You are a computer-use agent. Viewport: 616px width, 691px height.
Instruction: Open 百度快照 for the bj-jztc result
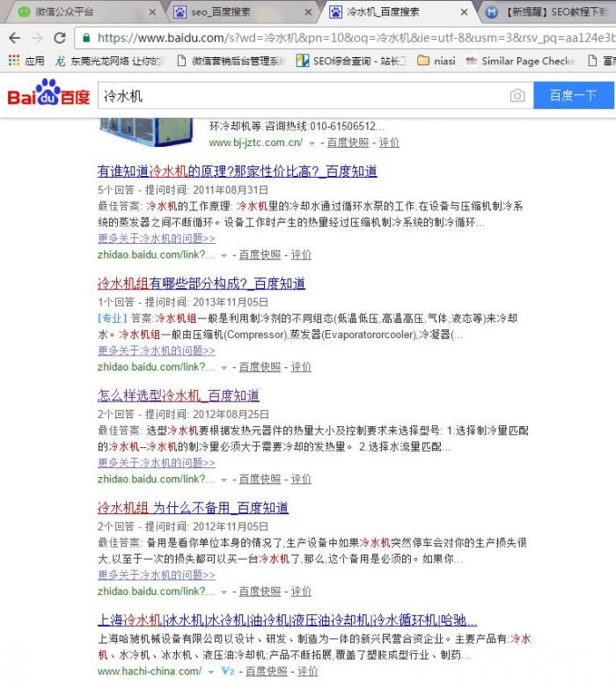[x=348, y=143]
